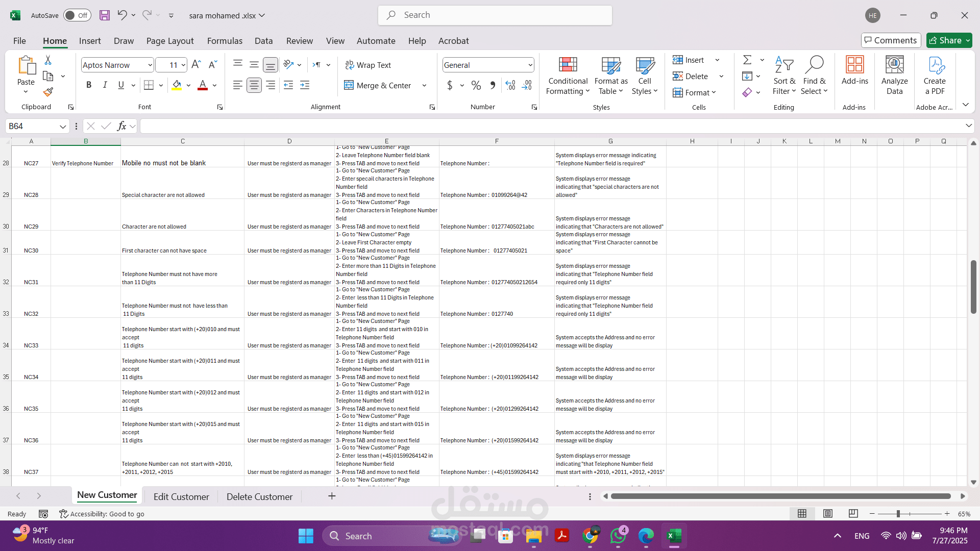Switch to Edit Customer sheet
Screen dimensions: 980x551
coord(181,496)
